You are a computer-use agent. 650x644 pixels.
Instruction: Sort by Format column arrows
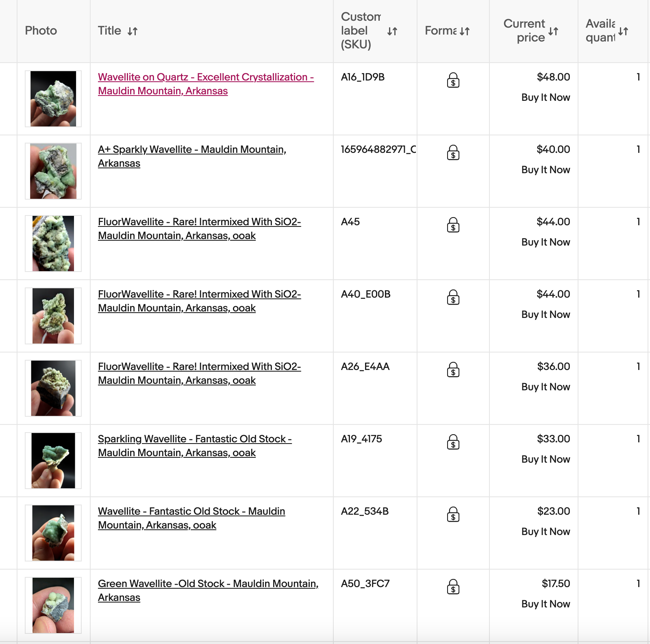coord(465,31)
